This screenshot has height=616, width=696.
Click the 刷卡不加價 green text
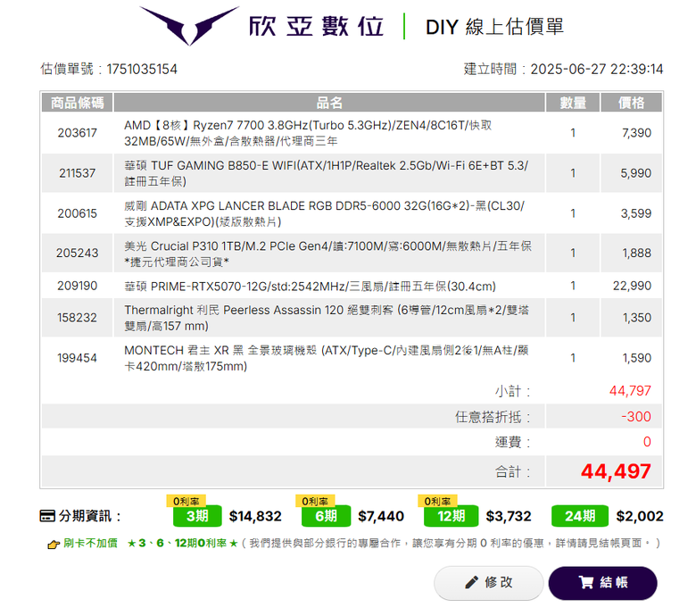tap(90, 543)
